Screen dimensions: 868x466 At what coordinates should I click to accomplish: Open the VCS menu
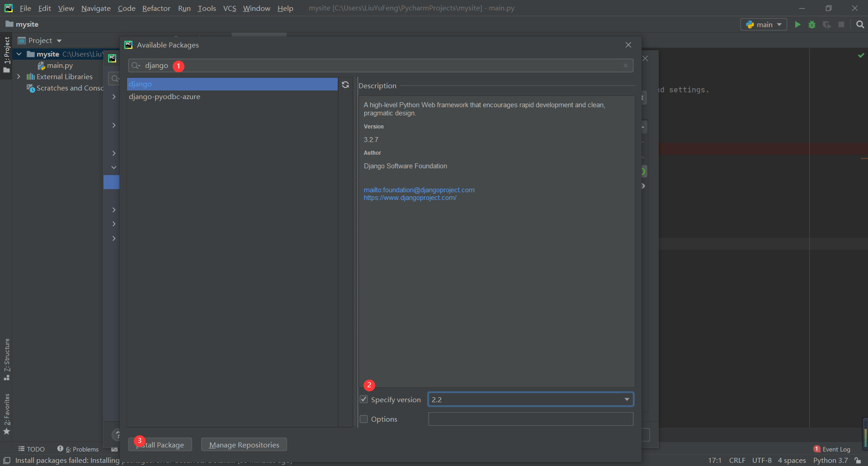coord(230,8)
